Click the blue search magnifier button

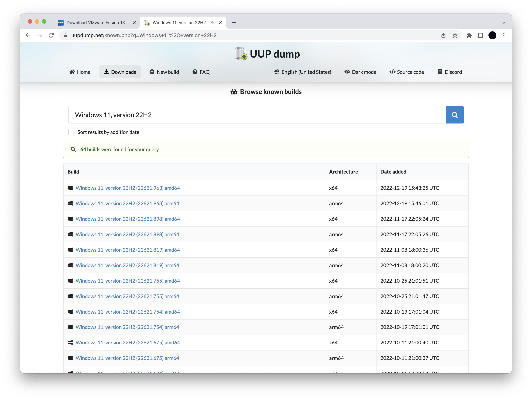454,115
